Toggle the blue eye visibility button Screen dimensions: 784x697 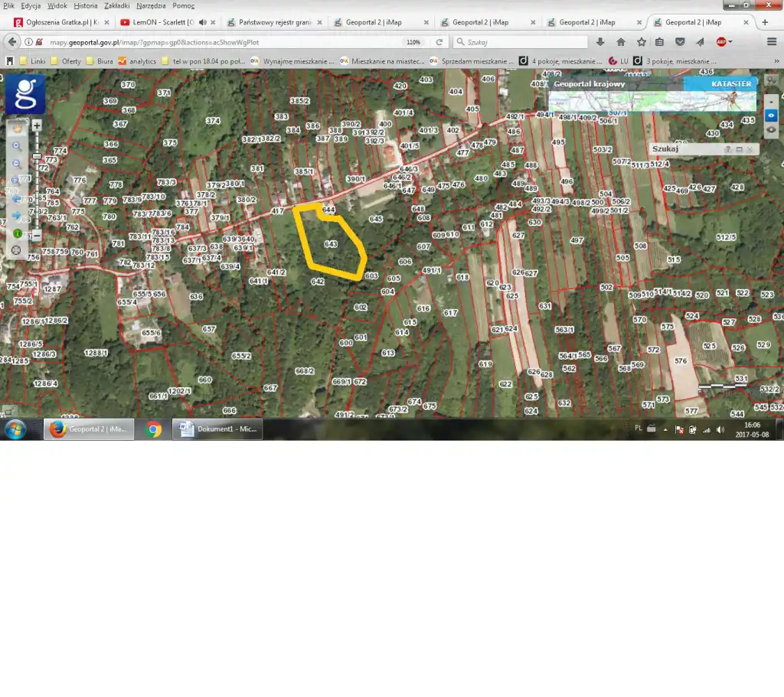pyautogui.click(x=771, y=116)
